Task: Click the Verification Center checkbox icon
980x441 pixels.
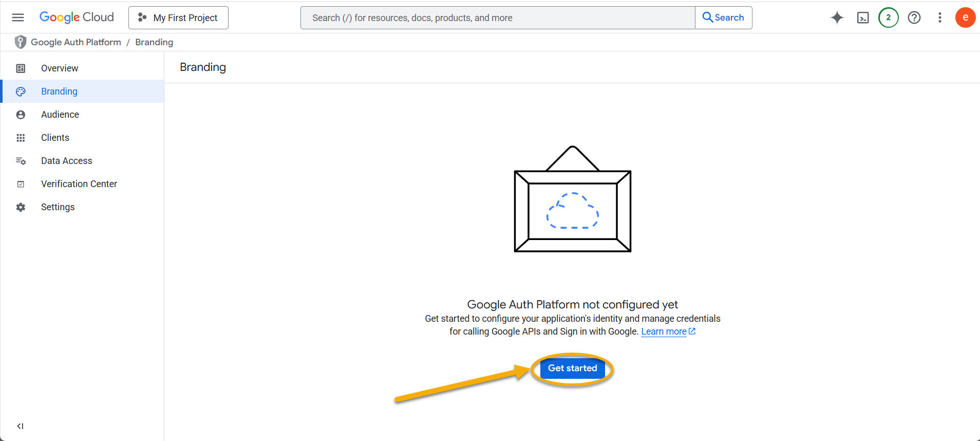Action: [21, 184]
